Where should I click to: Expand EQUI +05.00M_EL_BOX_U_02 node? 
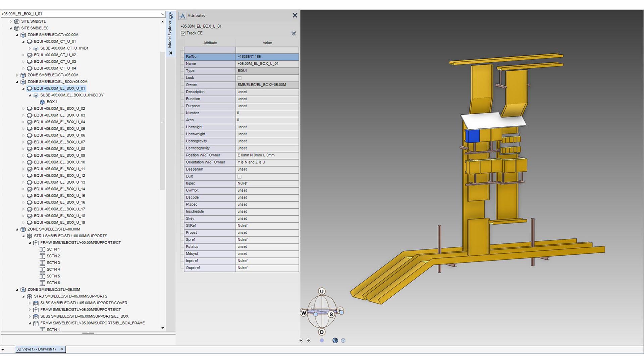(23, 108)
